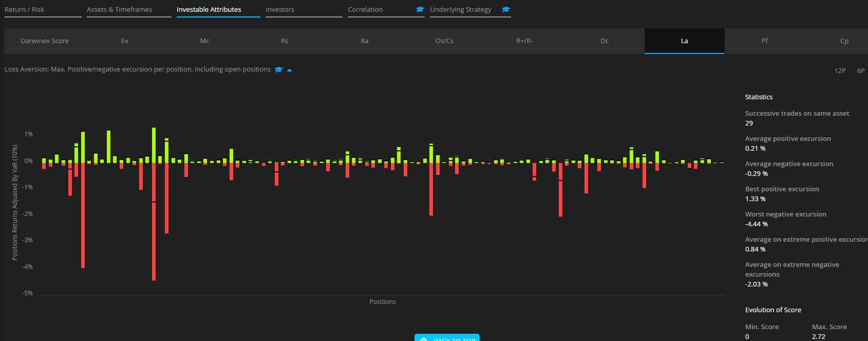
Task: Open the Correlation tab
Action: pos(365,9)
